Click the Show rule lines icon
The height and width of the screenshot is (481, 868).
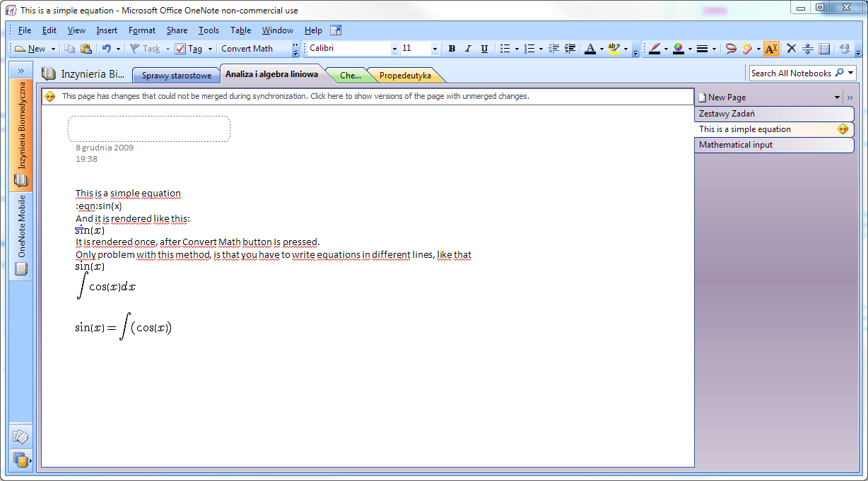click(x=824, y=49)
